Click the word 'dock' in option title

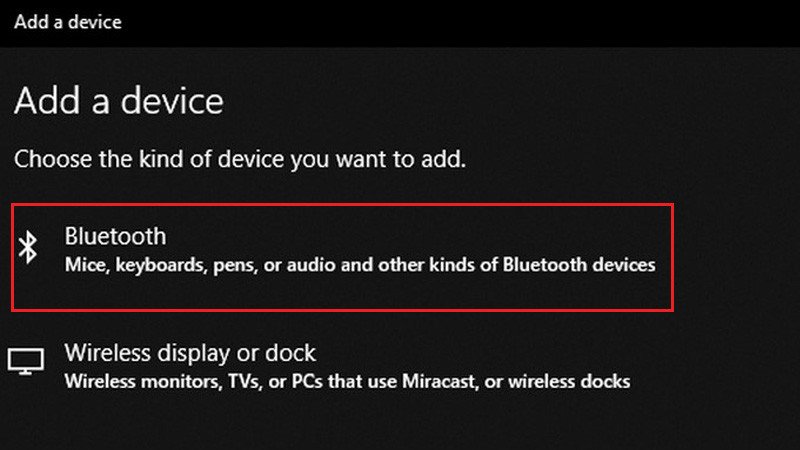(293, 353)
